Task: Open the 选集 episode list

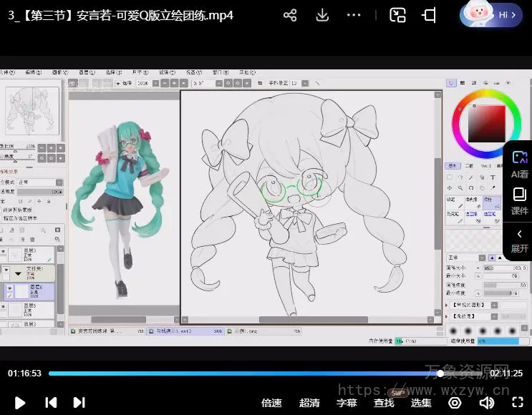Action: pyautogui.click(x=421, y=403)
